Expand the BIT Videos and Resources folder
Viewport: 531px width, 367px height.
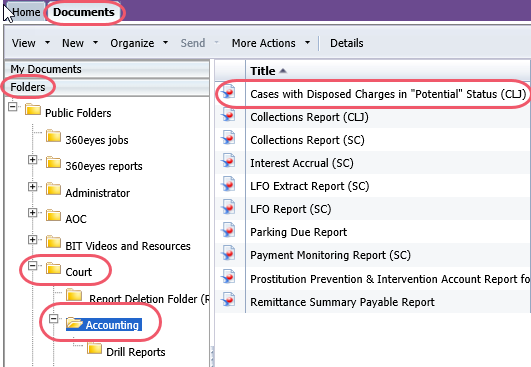(x=33, y=239)
